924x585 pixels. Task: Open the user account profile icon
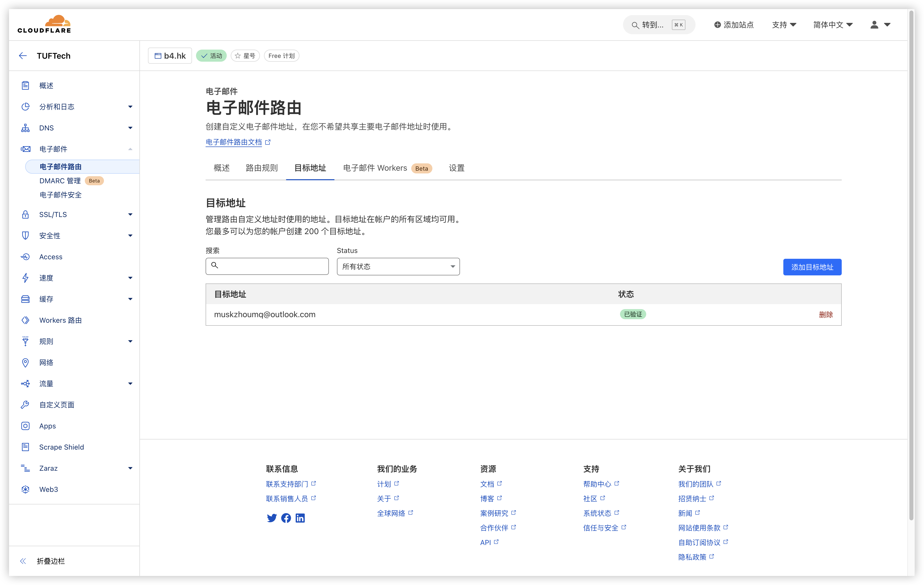[874, 25]
